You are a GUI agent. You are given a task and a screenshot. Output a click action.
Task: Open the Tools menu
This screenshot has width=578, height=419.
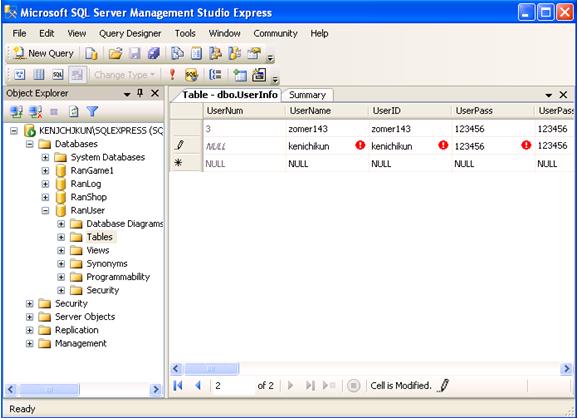tap(185, 34)
